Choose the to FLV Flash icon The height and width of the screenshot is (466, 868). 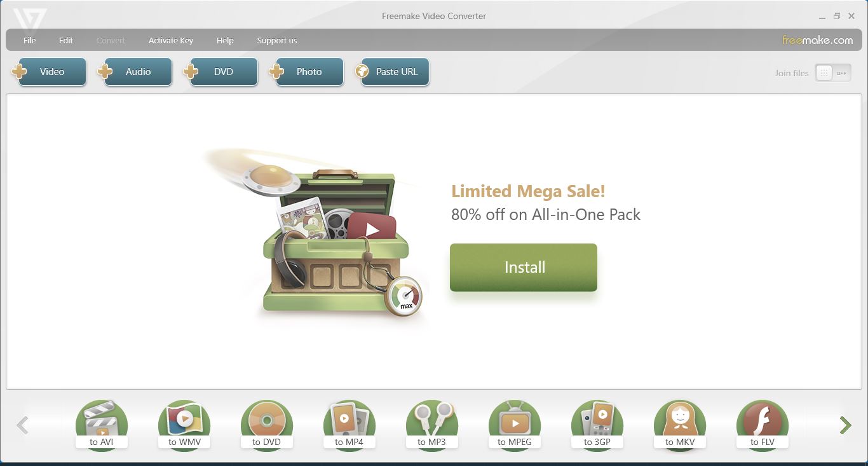(763, 425)
